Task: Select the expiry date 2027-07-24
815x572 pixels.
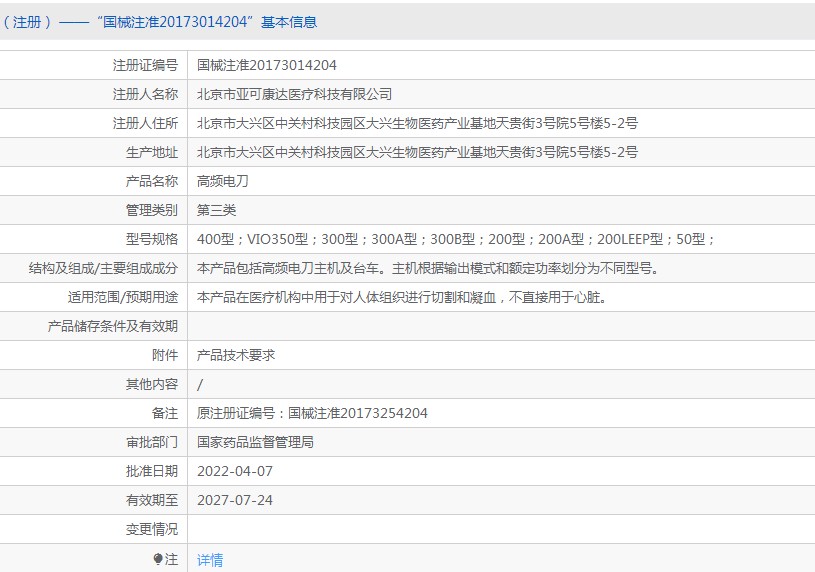Action: click(x=234, y=500)
